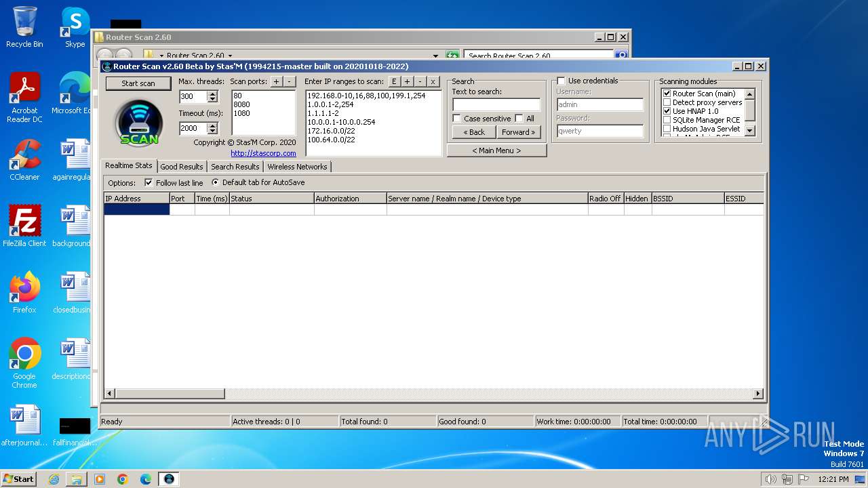This screenshot has height=488, width=868.
Task: Remove selected IP range with minus button
Action: click(420, 81)
